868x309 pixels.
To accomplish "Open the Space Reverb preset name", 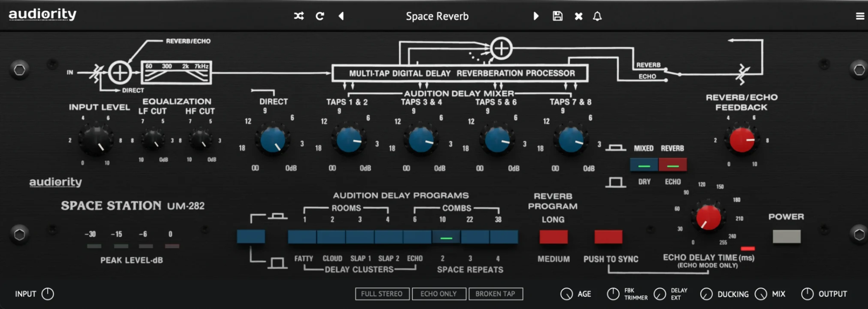I will tap(437, 17).
